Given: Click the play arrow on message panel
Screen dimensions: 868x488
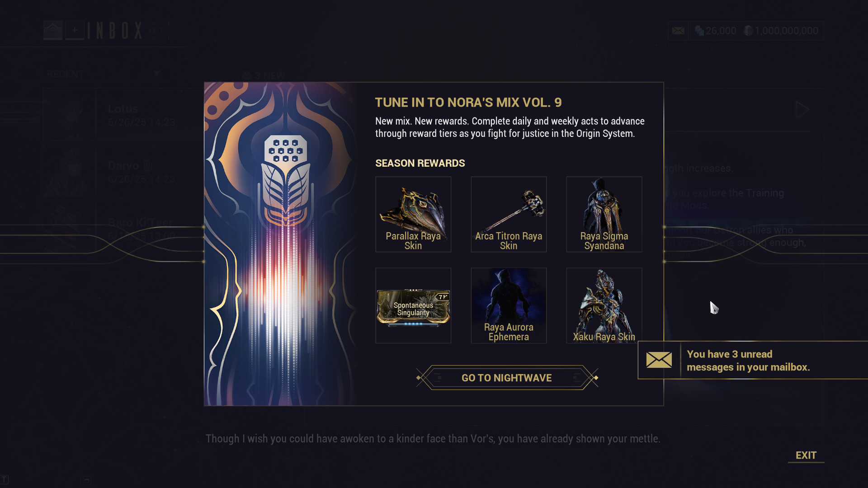Looking at the screenshot, I should (802, 110).
